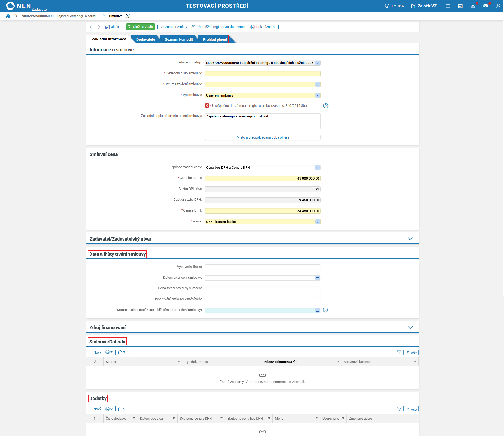Click filter icon in Smlouva/Dohoda table
This screenshot has height=436, width=504.
[x=399, y=352]
